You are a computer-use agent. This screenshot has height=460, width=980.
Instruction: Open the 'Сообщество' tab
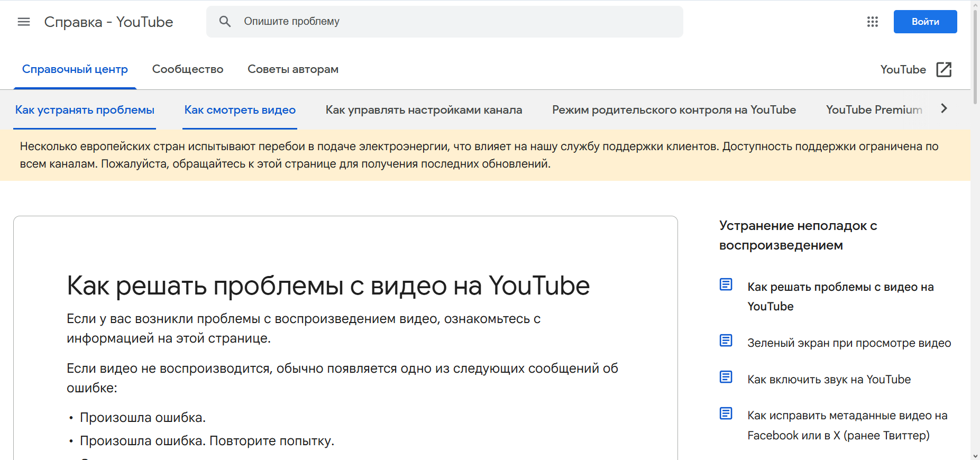pos(188,69)
